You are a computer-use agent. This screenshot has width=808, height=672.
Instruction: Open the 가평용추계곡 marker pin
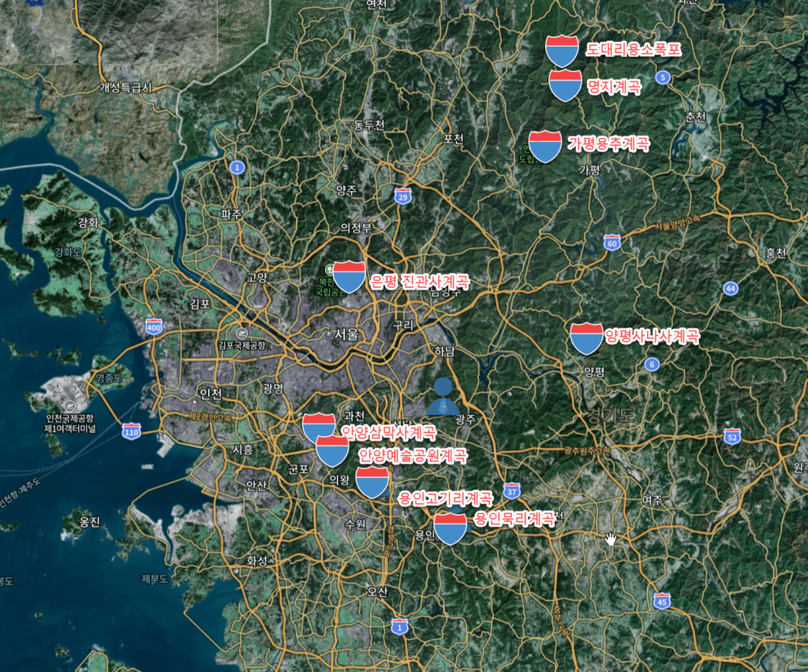[x=544, y=147]
